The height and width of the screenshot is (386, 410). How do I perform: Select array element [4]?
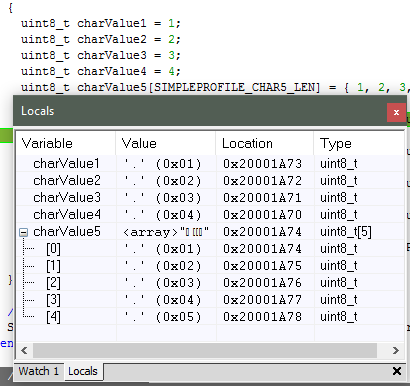(x=210, y=317)
